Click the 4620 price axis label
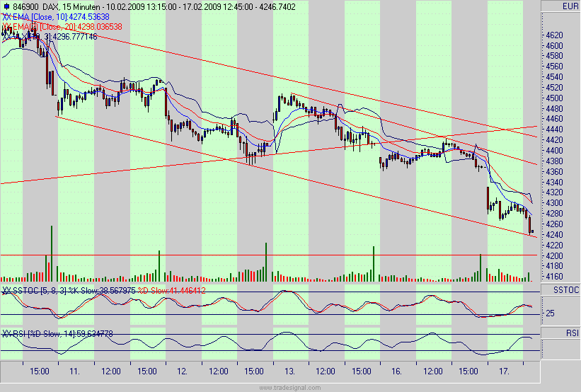 [x=555, y=35]
